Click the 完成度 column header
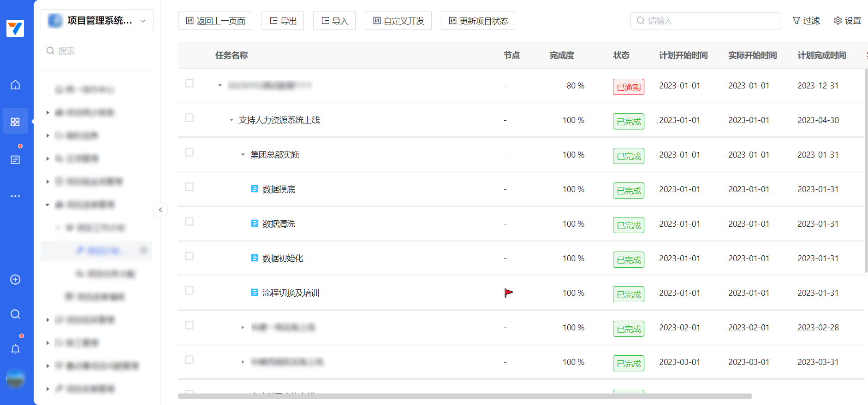This screenshot has width=868, height=405. coord(561,55)
